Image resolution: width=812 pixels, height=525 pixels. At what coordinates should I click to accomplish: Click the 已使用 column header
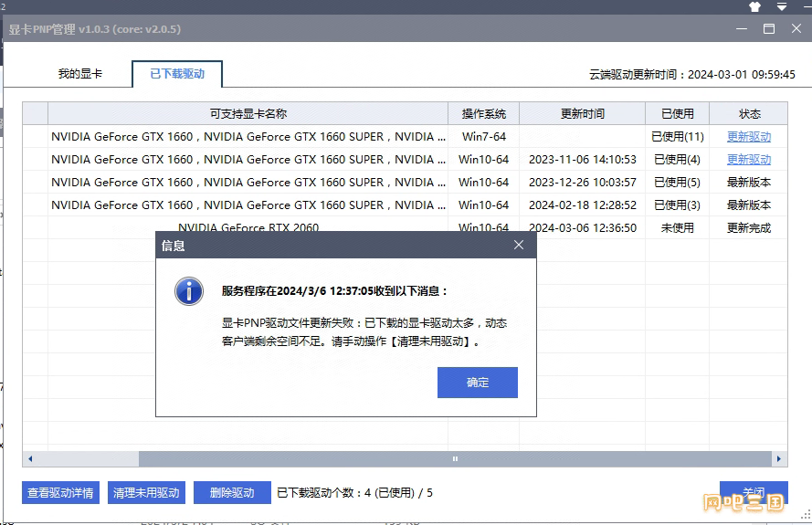(678, 114)
